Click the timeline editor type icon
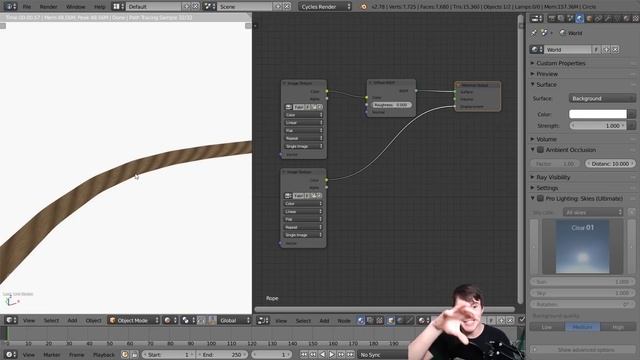This screenshot has width=640, height=360. pos(10,355)
